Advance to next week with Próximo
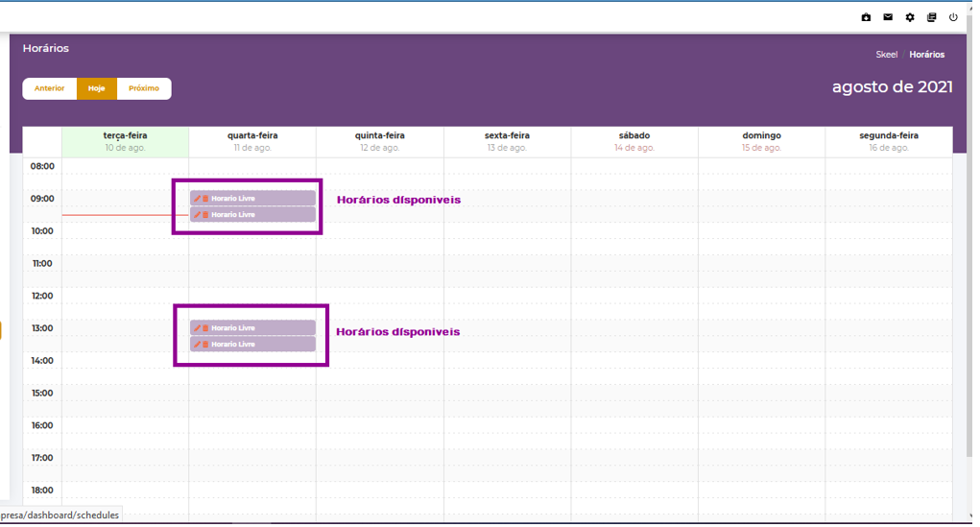980x527 pixels. 144,88
